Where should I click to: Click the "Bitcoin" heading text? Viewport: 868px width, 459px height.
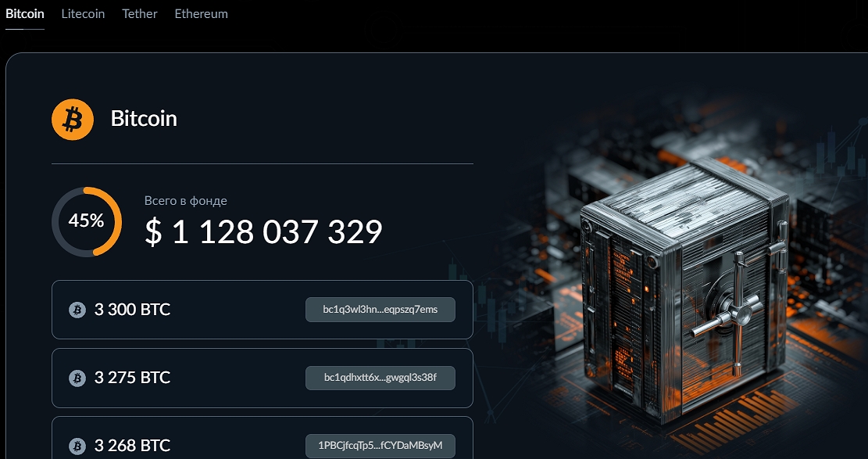coord(144,119)
